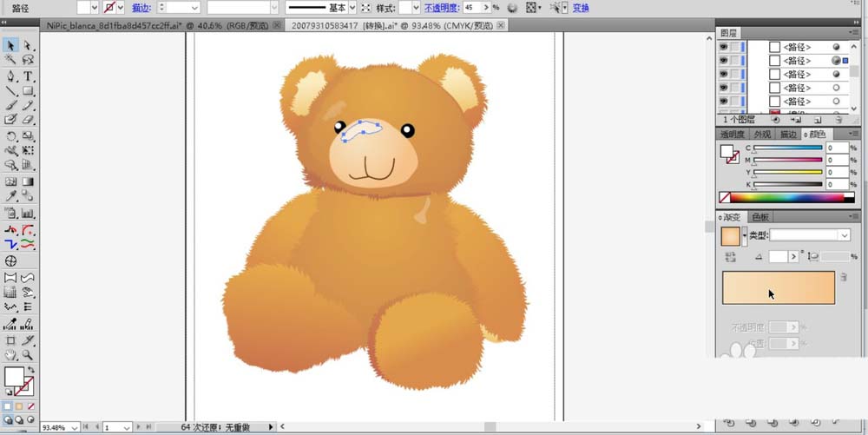868x435 pixels.
Task: Select the Free Transform tool
Action: pos(28,150)
